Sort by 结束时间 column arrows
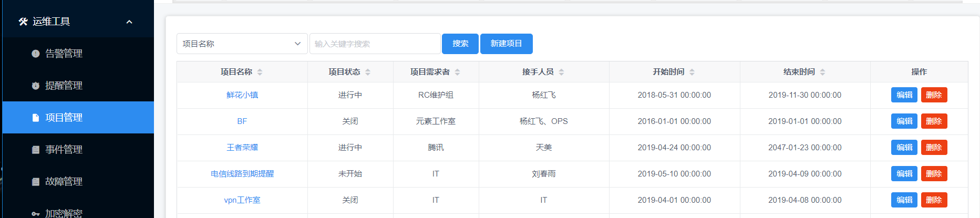980x218 pixels. (823, 72)
